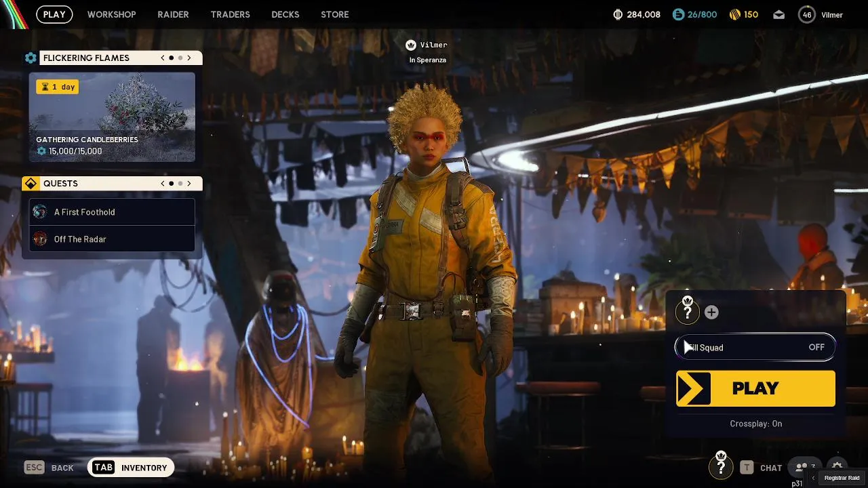The width and height of the screenshot is (868, 488).
Task: Click the T key chat icon
Action: (x=747, y=468)
